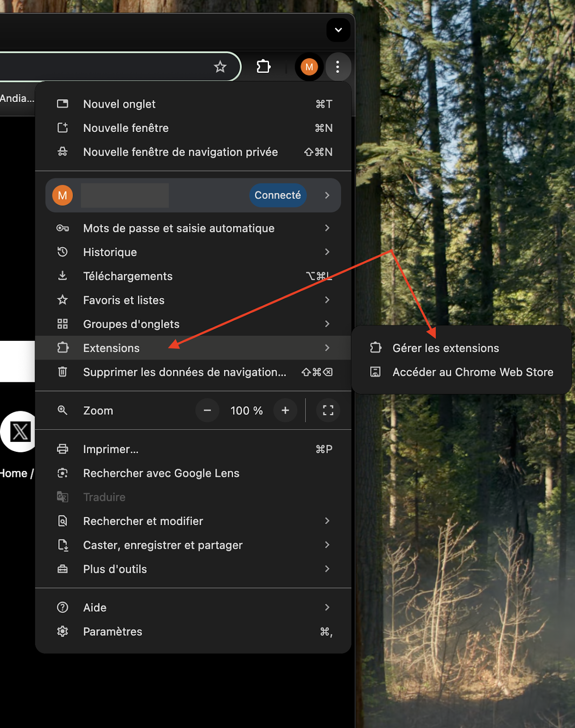
Task: Click the Extensions submenu chevron
Action: tap(327, 348)
